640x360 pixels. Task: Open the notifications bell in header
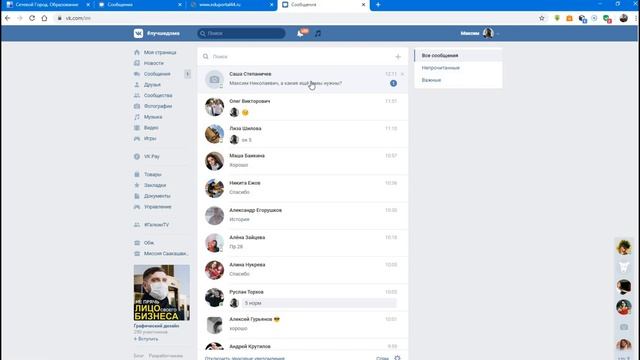click(x=301, y=33)
